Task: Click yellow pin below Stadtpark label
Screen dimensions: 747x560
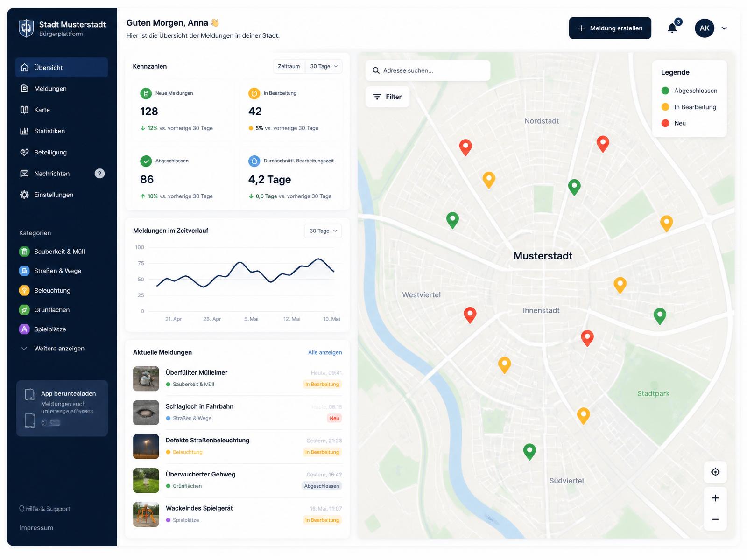Action: click(x=583, y=415)
